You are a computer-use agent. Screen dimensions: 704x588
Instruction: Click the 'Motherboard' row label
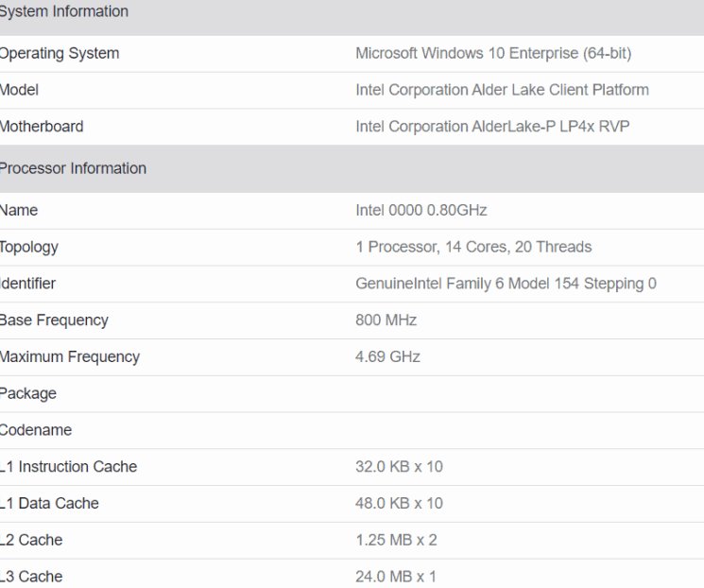click(42, 127)
